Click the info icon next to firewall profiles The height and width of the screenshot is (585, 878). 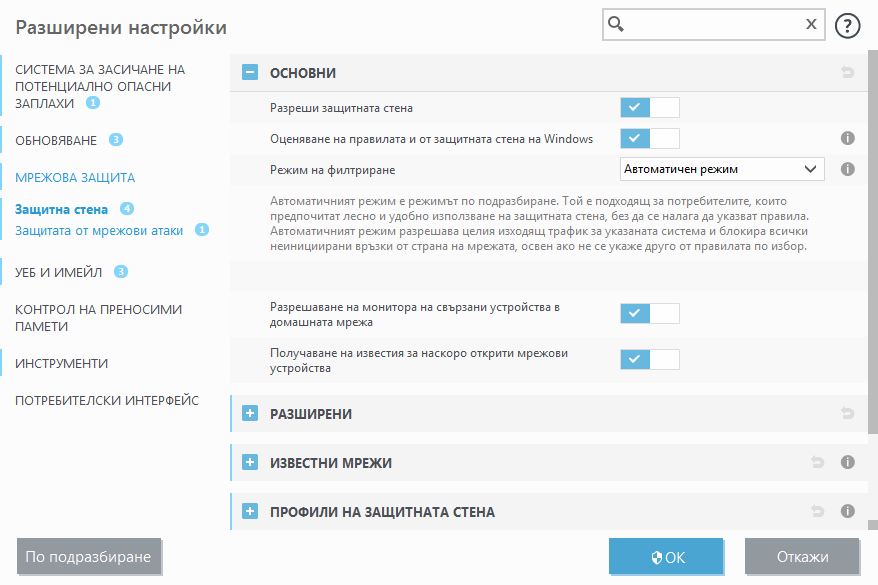pyautogui.click(x=847, y=511)
